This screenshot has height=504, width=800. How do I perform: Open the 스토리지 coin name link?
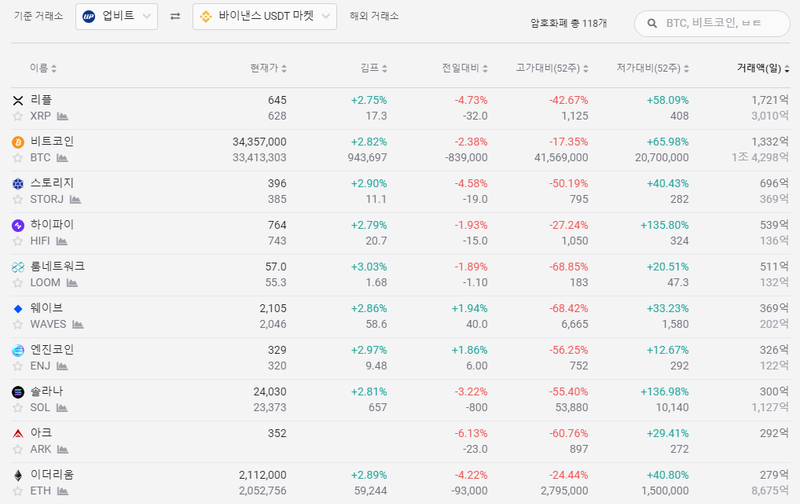(52, 183)
